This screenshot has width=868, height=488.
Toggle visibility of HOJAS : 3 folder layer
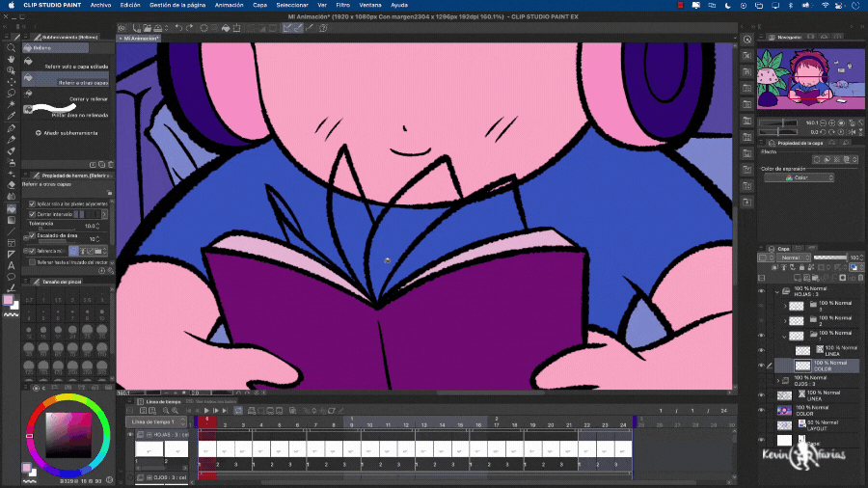tap(762, 291)
